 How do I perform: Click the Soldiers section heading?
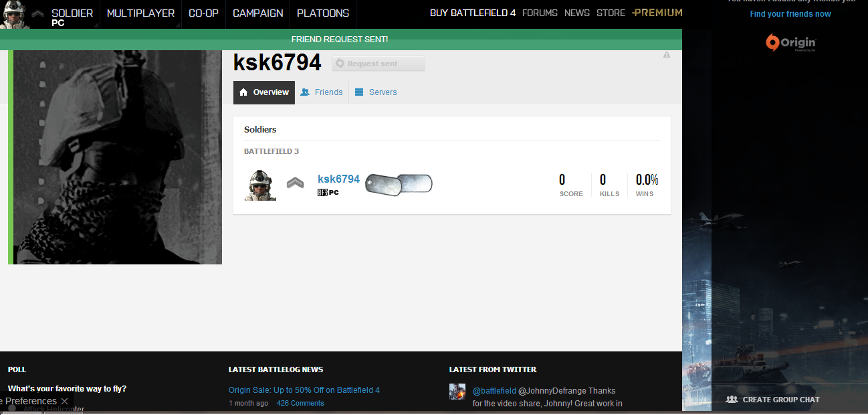point(260,129)
